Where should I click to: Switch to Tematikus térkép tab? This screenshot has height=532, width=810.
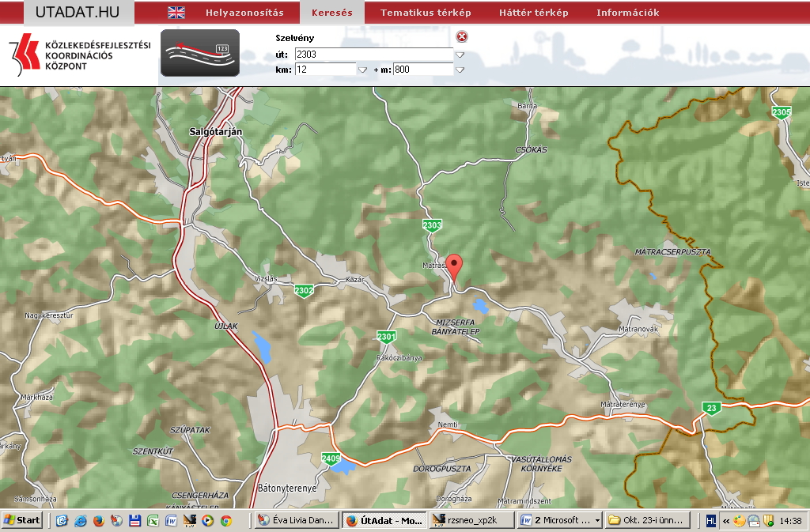click(x=425, y=13)
